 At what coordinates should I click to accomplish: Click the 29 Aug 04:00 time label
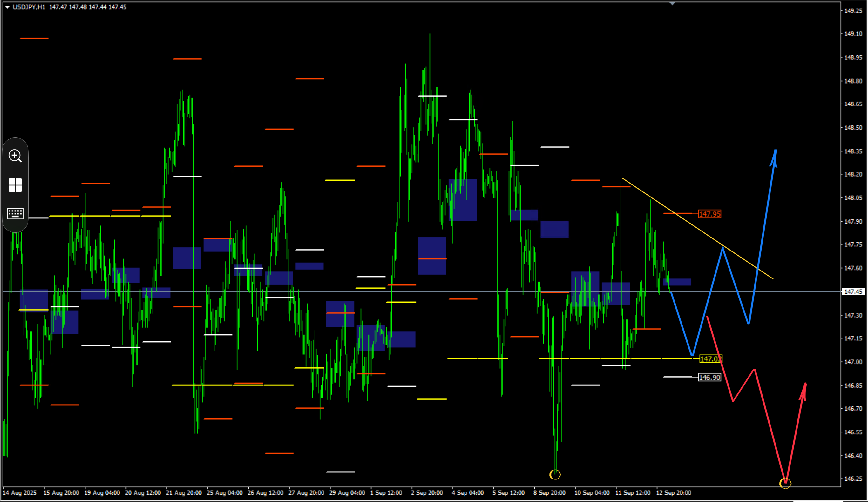click(347, 493)
